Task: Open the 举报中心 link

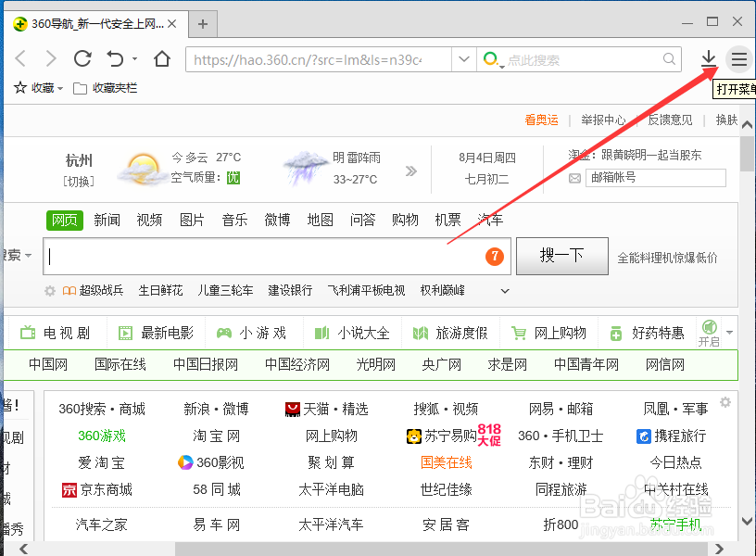Action: pyautogui.click(x=603, y=120)
